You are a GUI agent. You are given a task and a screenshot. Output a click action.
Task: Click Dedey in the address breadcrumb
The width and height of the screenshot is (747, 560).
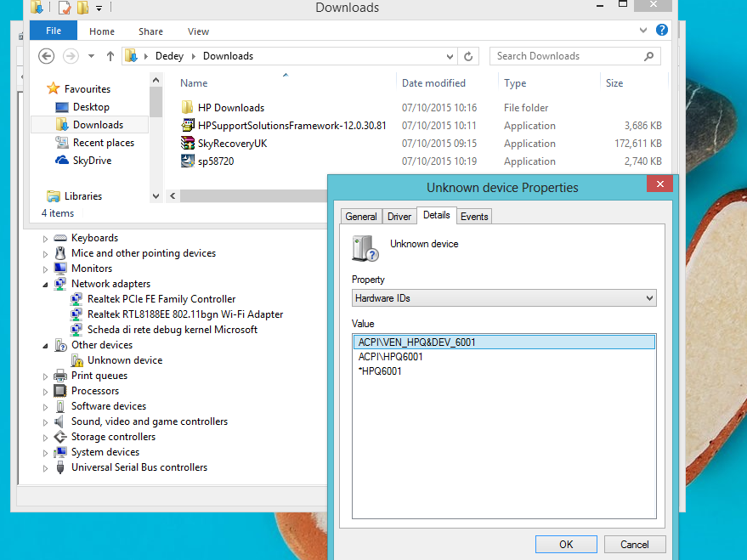pos(169,56)
